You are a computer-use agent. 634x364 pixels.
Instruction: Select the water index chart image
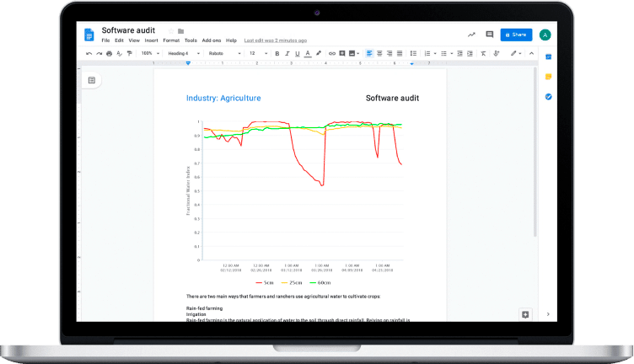tap(294, 202)
